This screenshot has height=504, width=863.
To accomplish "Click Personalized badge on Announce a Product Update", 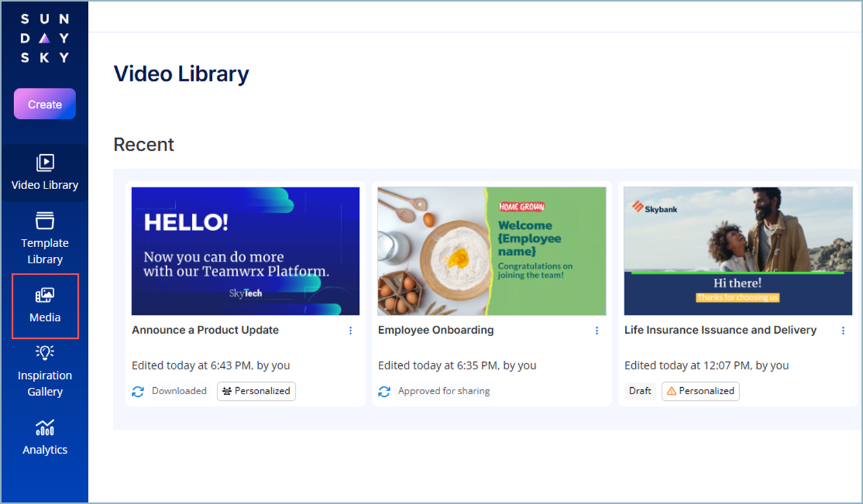I will point(256,391).
